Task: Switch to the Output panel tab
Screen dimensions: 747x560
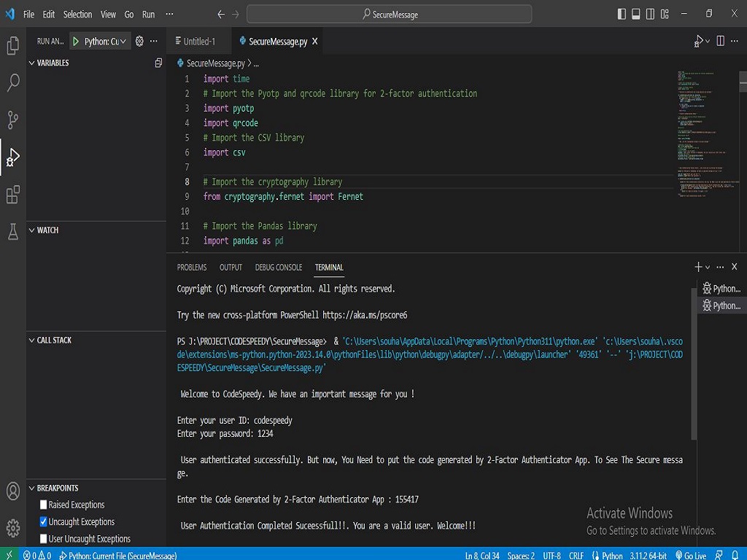Action: (231, 268)
